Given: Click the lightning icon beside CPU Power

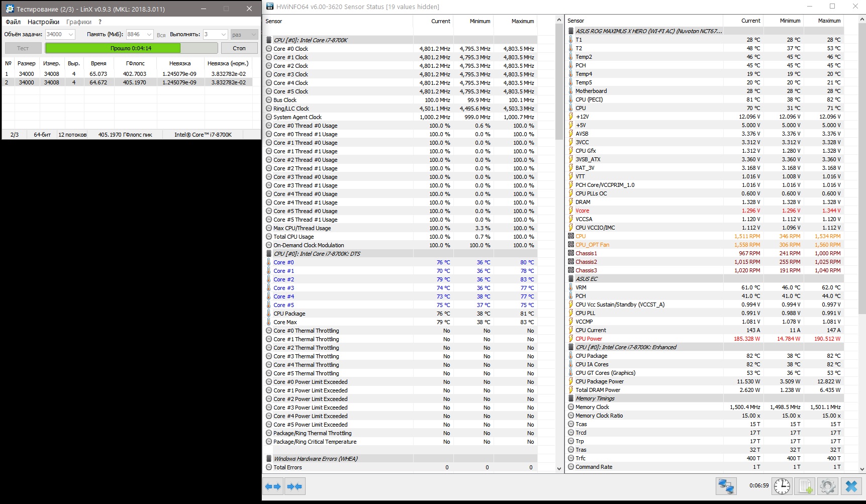Looking at the screenshot, I should pos(571,339).
